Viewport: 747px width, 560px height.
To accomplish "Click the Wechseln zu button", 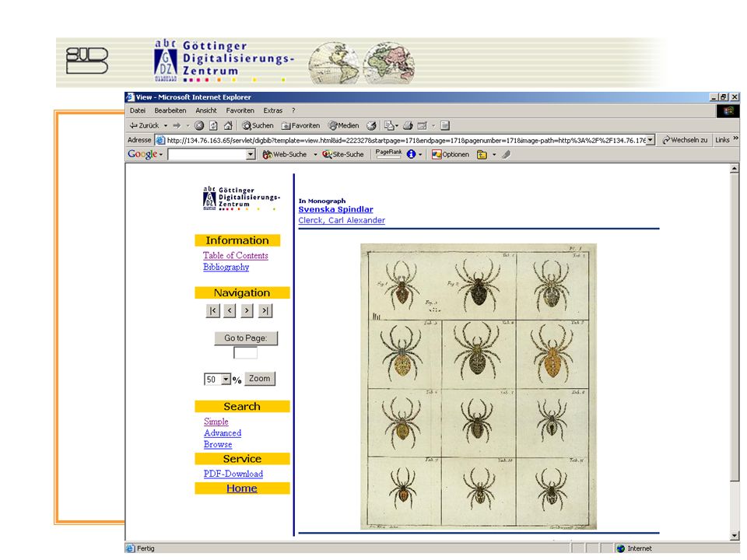I will 685,140.
